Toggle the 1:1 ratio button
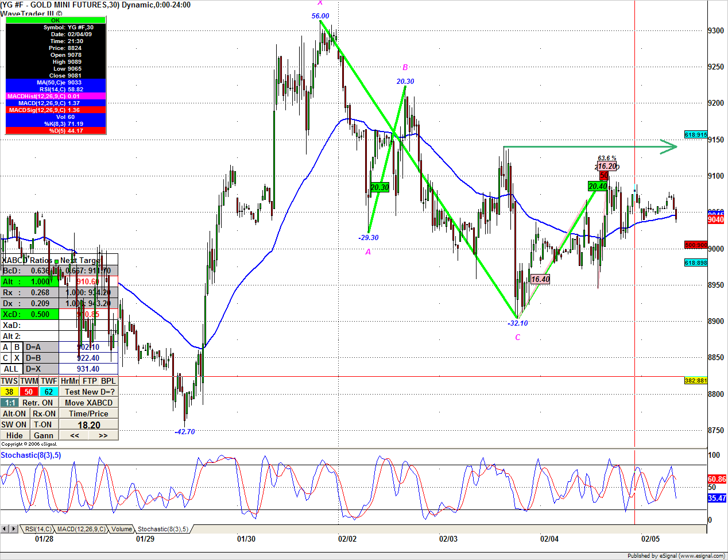The height and width of the screenshot is (560, 728). 10,403
